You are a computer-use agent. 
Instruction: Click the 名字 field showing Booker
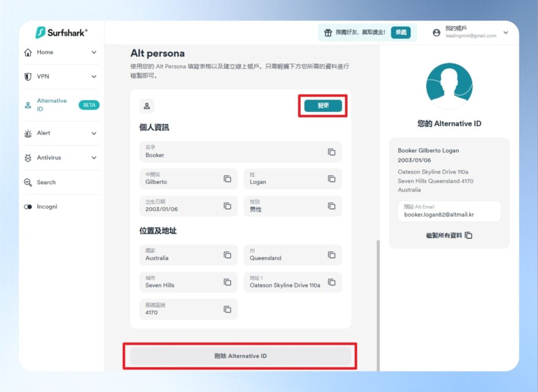click(x=241, y=152)
